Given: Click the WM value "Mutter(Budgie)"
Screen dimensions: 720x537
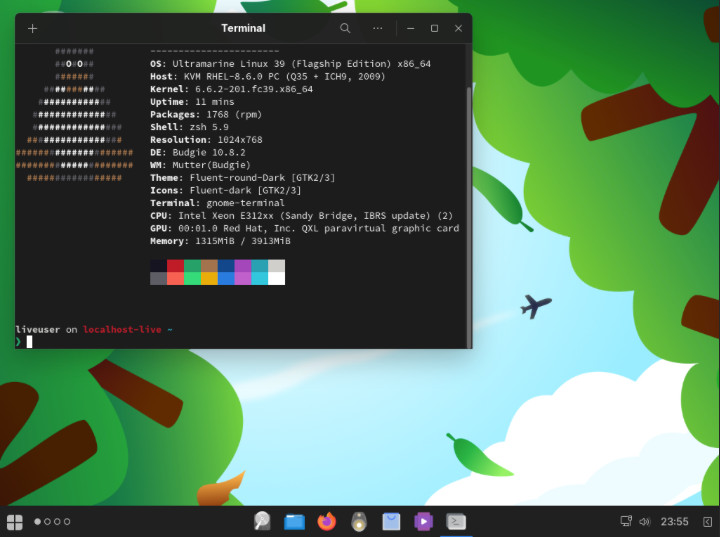Looking at the screenshot, I should pos(212,165).
